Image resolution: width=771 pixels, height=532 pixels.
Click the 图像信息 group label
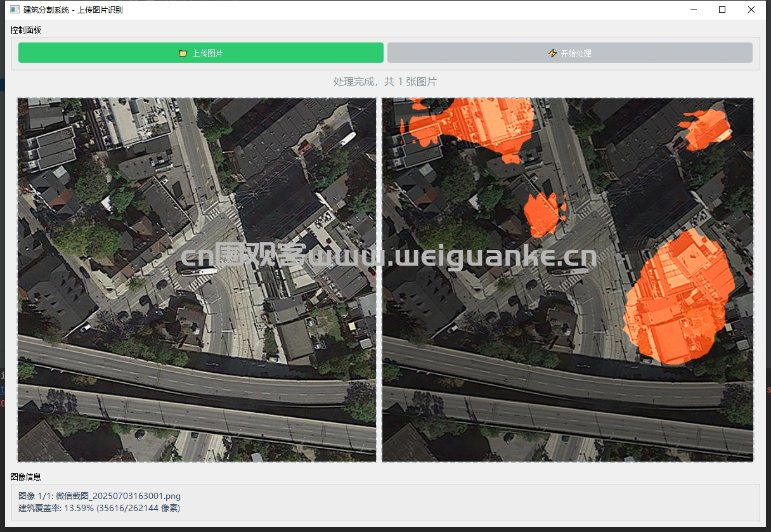pyautogui.click(x=26, y=477)
